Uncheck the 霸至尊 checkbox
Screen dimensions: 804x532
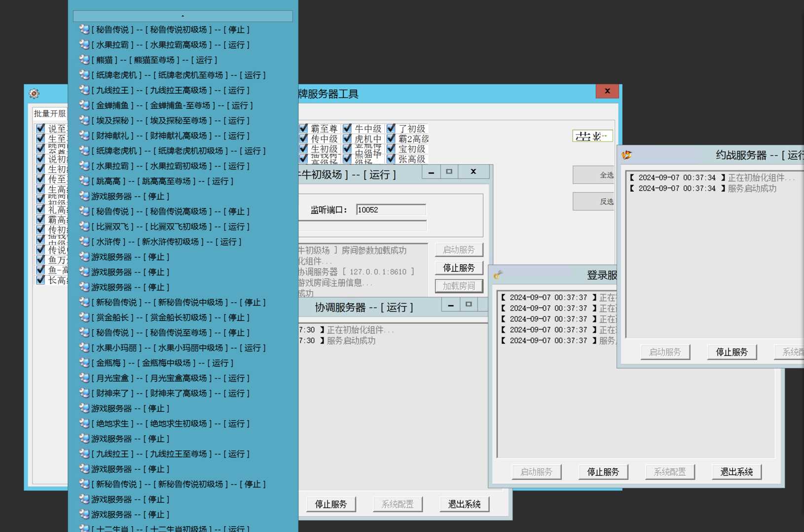click(304, 128)
